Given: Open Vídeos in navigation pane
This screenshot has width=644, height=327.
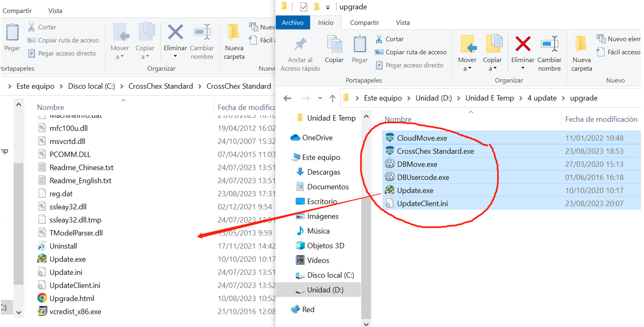Looking at the screenshot, I should [312, 260].
